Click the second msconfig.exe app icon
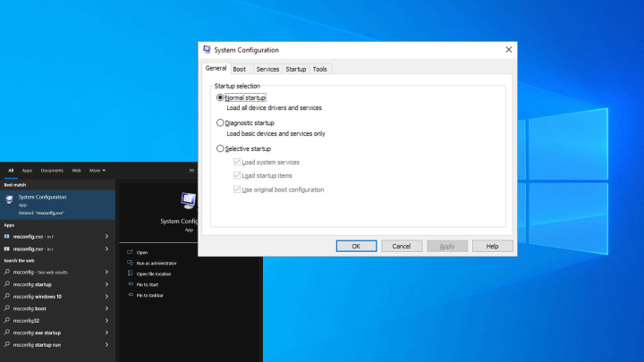This screenshot has width=644, height=362. 6,248
